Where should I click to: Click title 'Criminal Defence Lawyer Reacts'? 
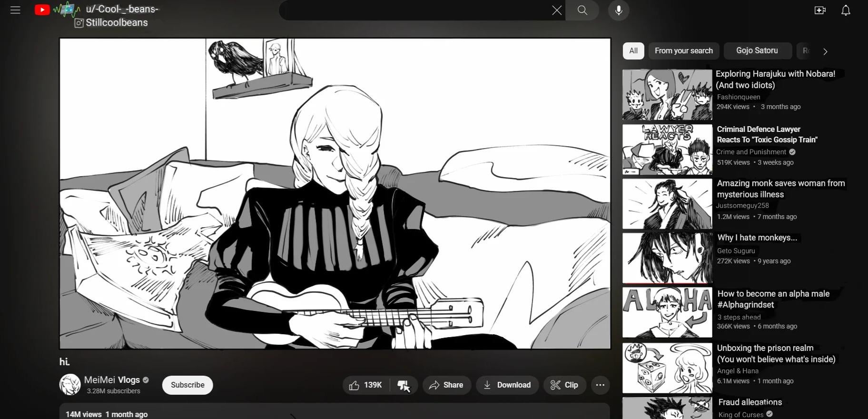[x=767, y=134]
